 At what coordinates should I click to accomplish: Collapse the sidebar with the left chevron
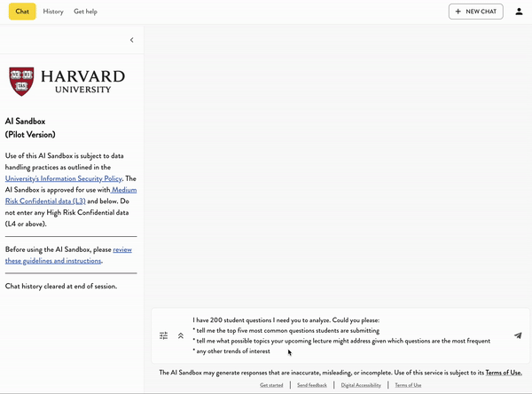click(132, 40)
